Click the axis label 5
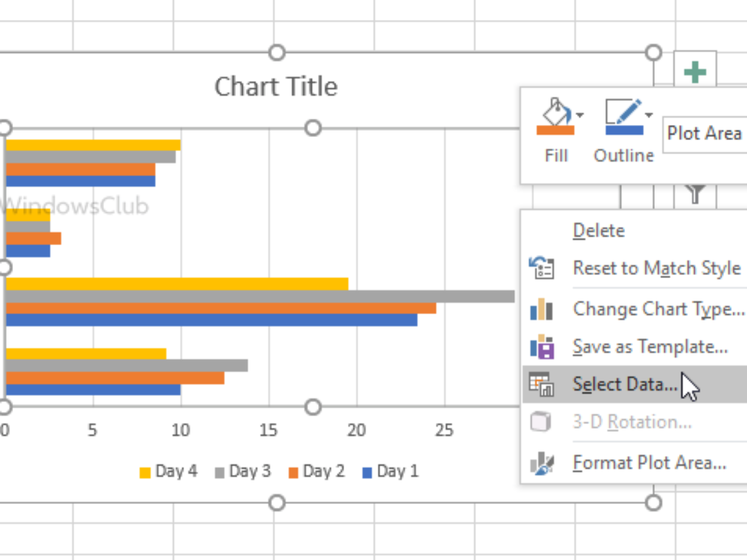The image size is (747, 560). (x=93, y=431)
